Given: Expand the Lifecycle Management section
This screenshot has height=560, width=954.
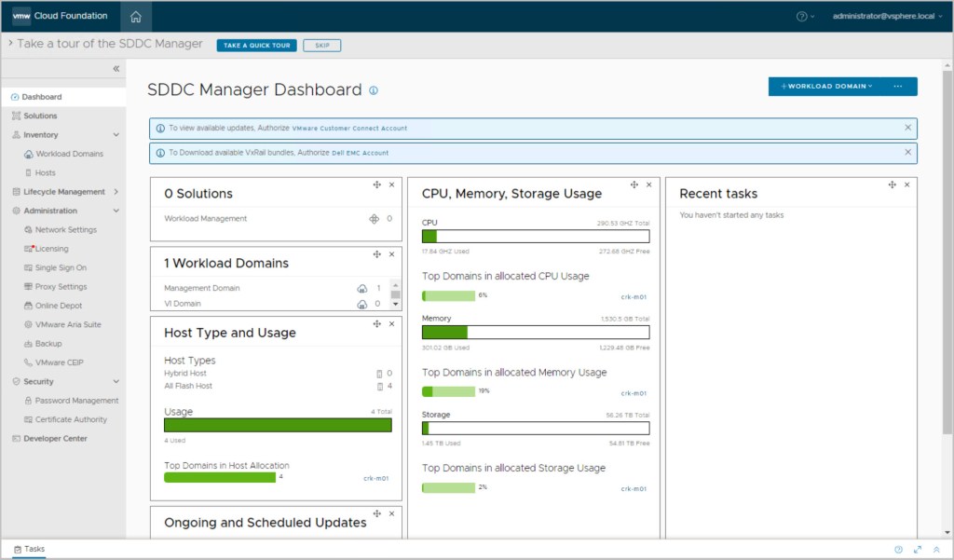Looking at the screenshot, I should tap(116, 192).
